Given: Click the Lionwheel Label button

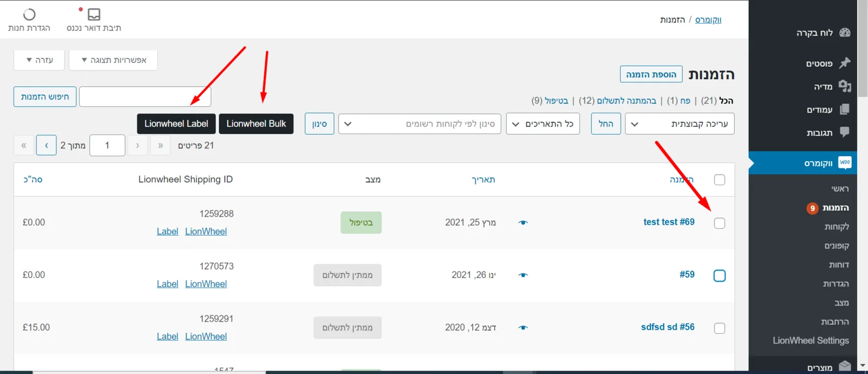Looking at the screenshot, I should pyautogui.click(x=176, y=124).
